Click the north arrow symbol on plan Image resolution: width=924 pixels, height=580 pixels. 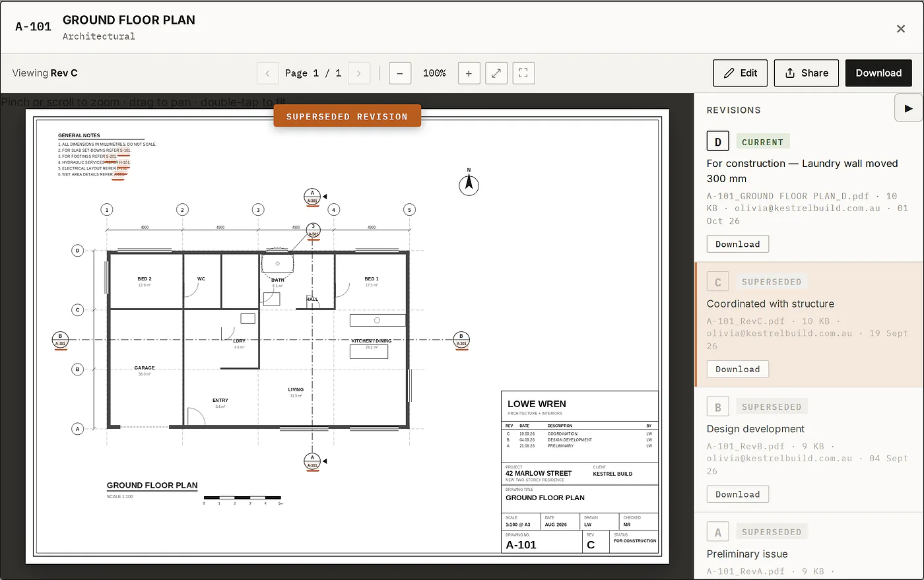click(469, 183)
